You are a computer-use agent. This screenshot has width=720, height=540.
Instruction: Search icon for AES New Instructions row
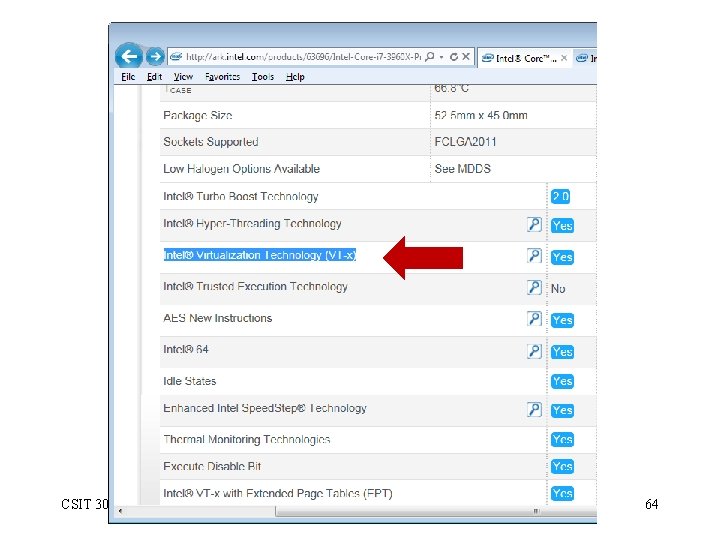(534, 319)
